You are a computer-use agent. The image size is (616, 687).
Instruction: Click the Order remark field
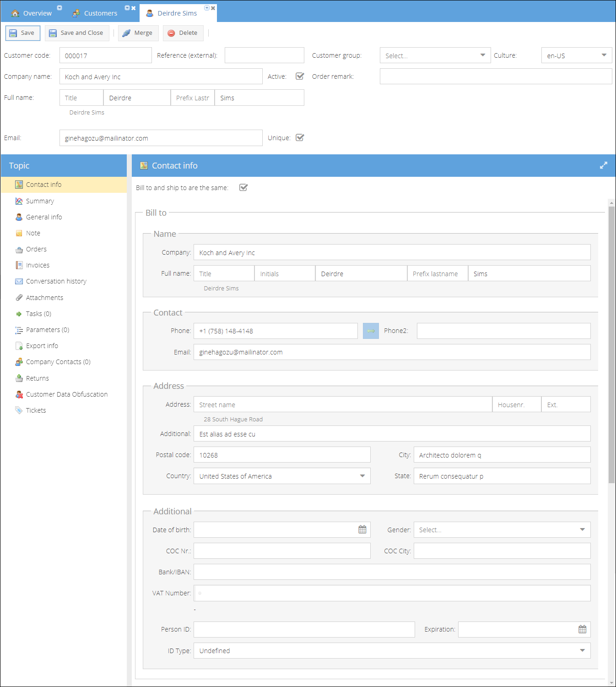tap(496, 76)
